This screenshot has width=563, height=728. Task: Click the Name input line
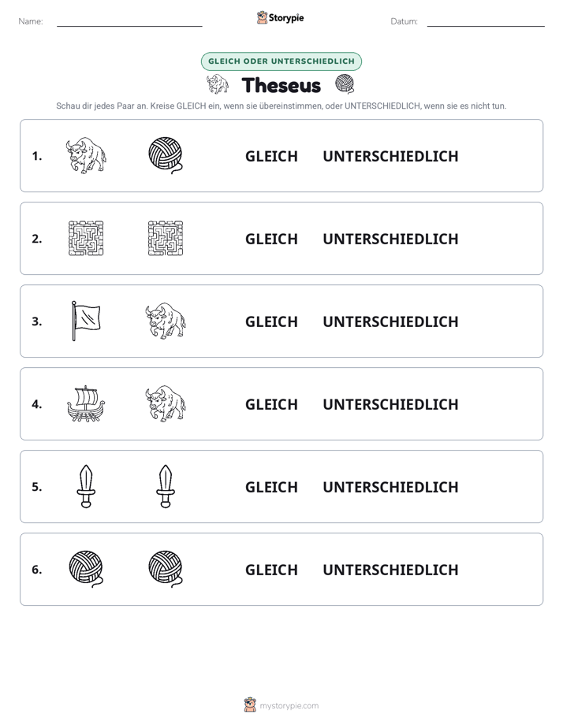coord(129,22)
